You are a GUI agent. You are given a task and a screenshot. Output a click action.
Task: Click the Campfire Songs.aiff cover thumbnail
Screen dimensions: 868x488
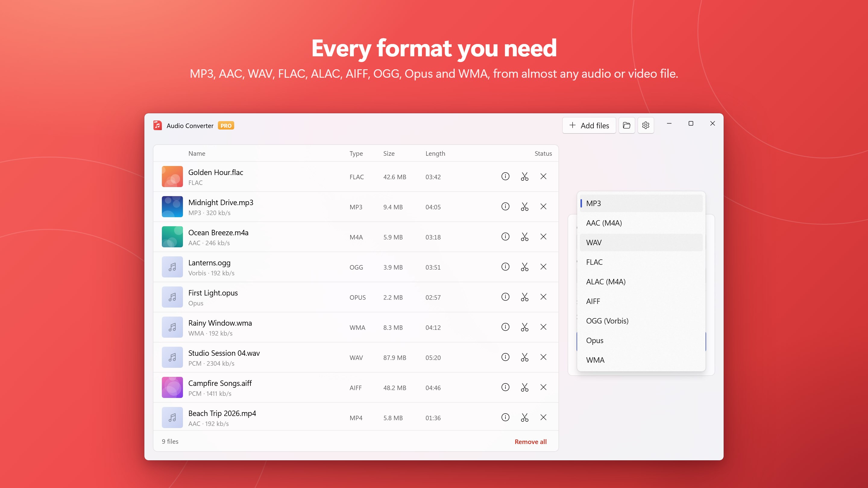pos(172,387)
